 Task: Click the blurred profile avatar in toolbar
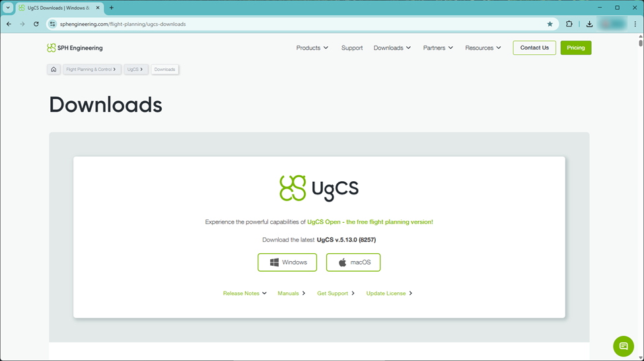point(612,24)
